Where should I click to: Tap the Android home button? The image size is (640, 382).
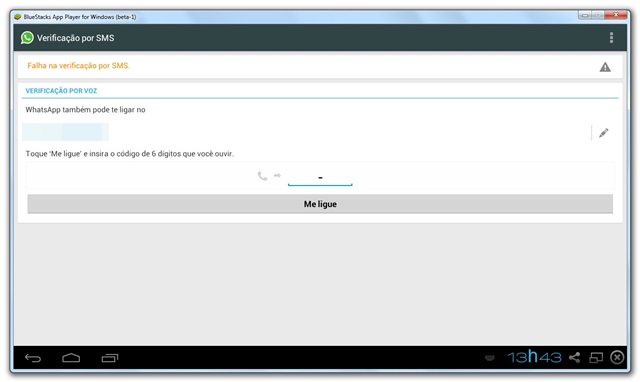tap(71, 358)
